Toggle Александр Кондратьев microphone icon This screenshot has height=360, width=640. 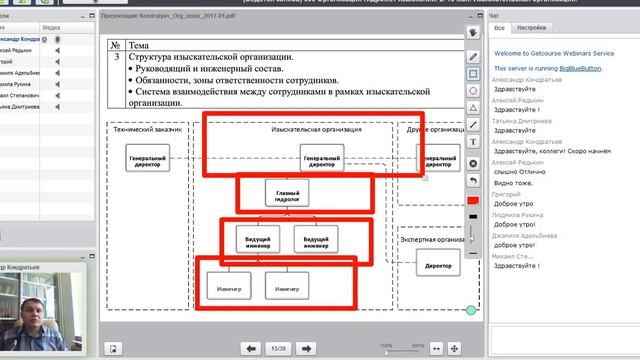click(58, 39)
